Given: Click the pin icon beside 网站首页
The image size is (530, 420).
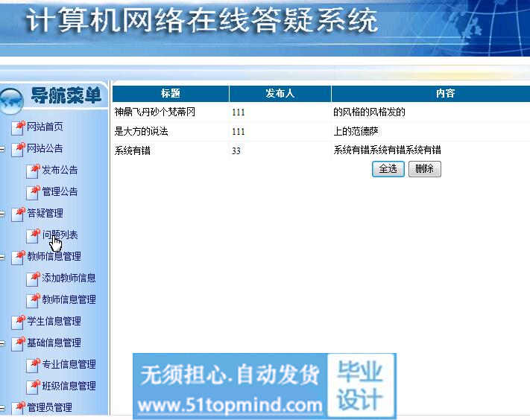Looking at the screenshot, I should point(18,127).
